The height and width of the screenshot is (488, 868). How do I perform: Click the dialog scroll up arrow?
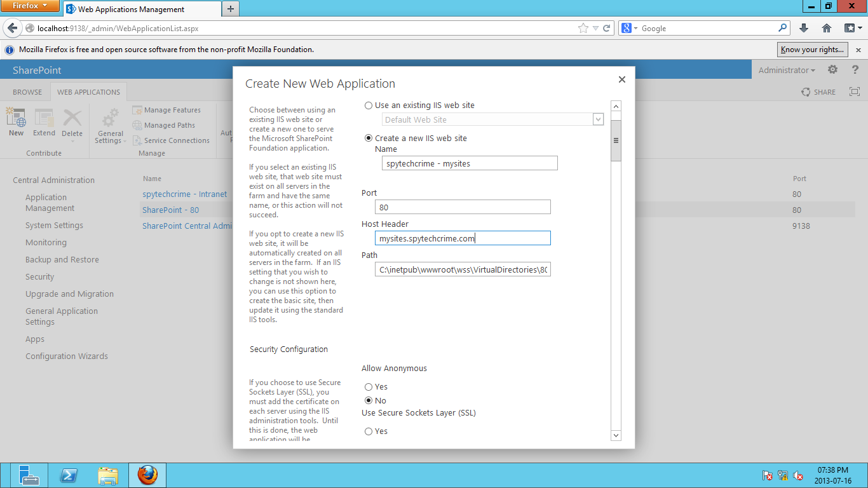point(616,106)
